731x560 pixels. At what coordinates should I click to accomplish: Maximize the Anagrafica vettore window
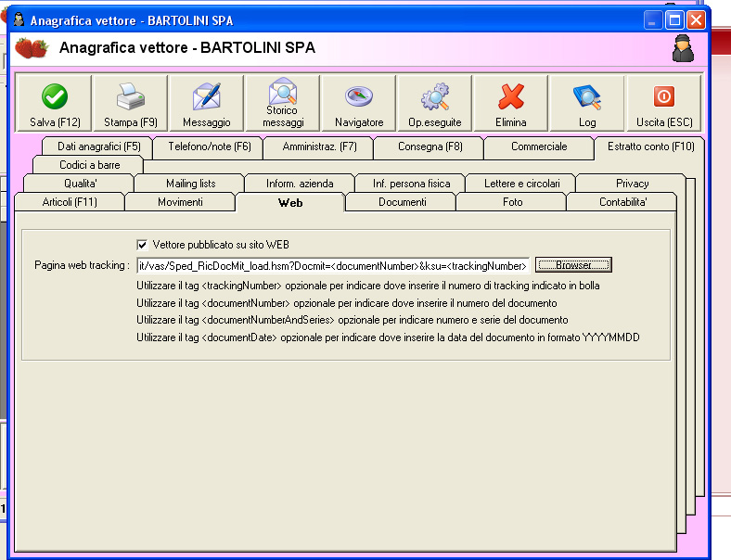674,20
